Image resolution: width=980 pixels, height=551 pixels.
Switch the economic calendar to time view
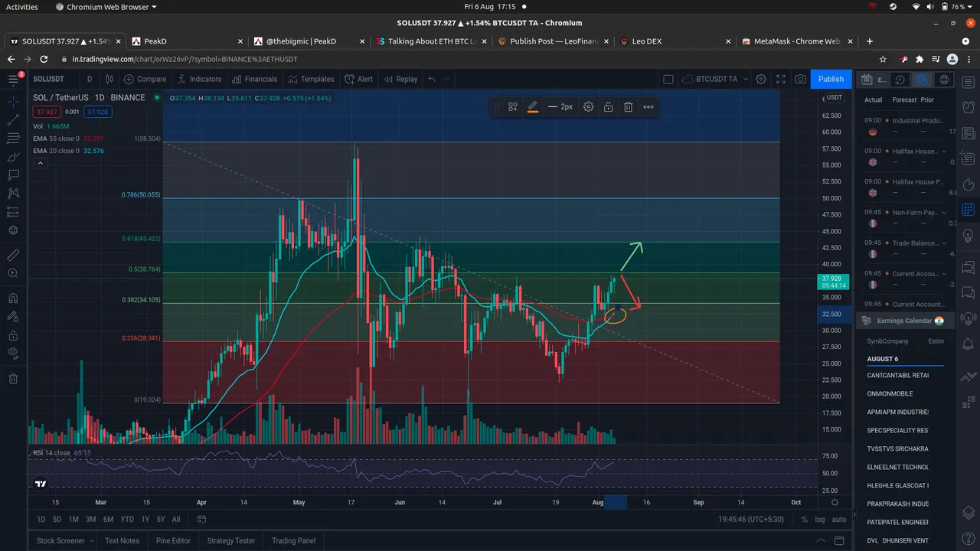tap(900, 80)
